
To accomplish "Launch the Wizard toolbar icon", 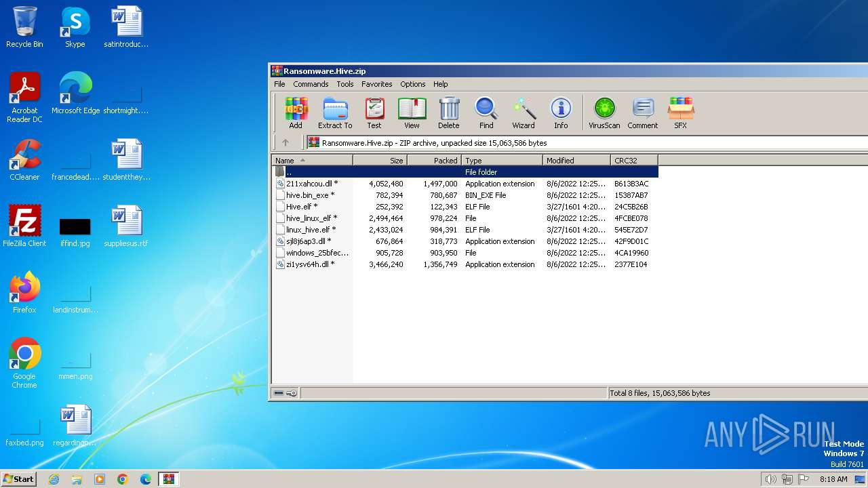I will [x=524, y=113].
